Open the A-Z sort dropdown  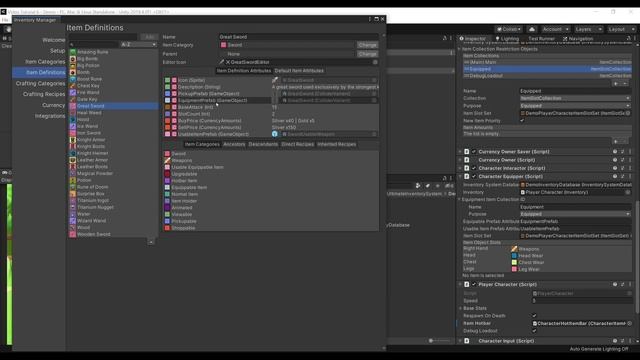[138, 44]
